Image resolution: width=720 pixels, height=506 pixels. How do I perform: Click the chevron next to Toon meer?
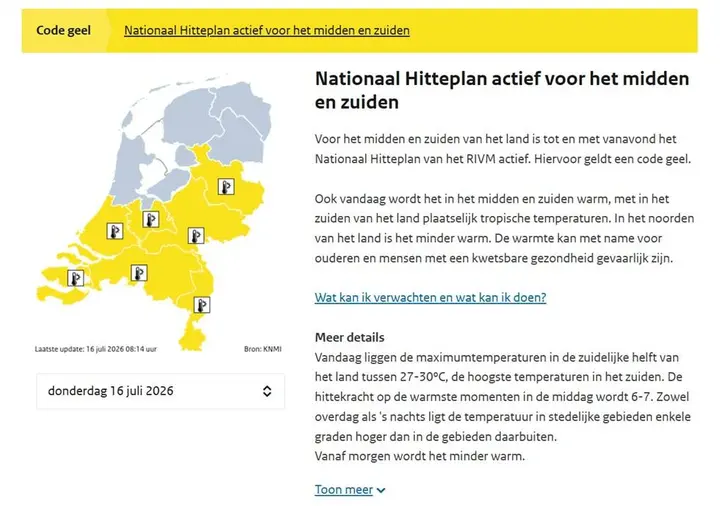click(381, 490)
